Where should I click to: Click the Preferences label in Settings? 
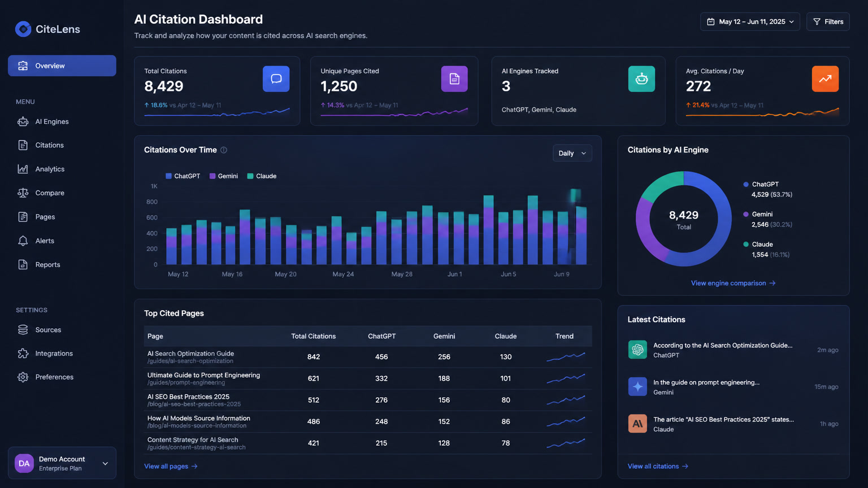54,377
